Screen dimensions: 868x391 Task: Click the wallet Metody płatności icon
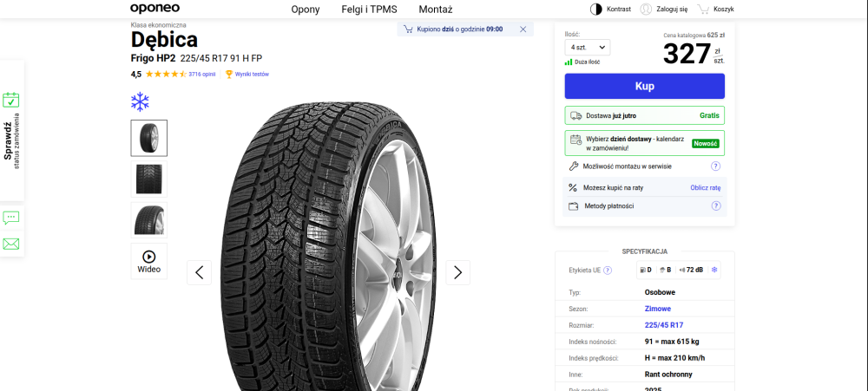click(574, 206)
